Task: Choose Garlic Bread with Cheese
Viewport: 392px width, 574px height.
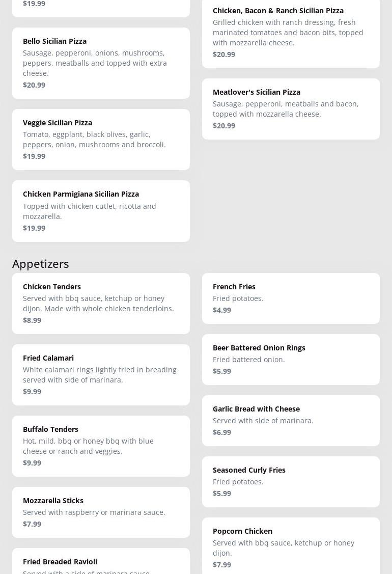Action: [x=291, y=420]
